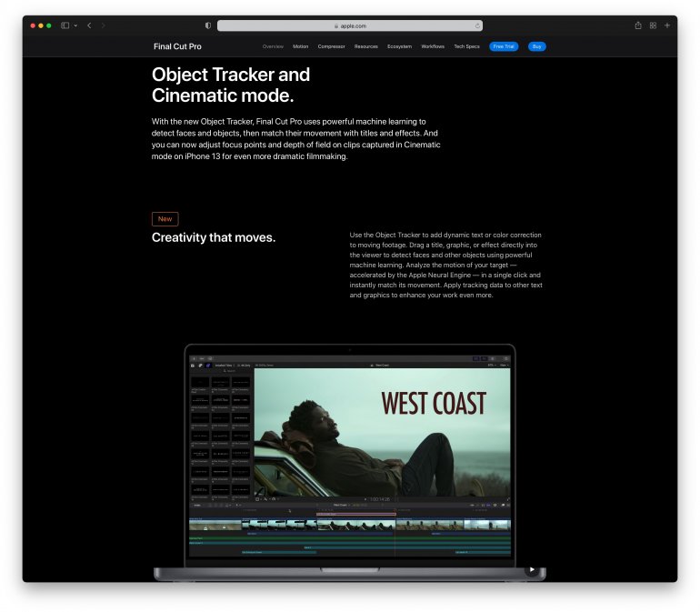
Task: Open the Workflows nav item
Action: pos(433,46)
